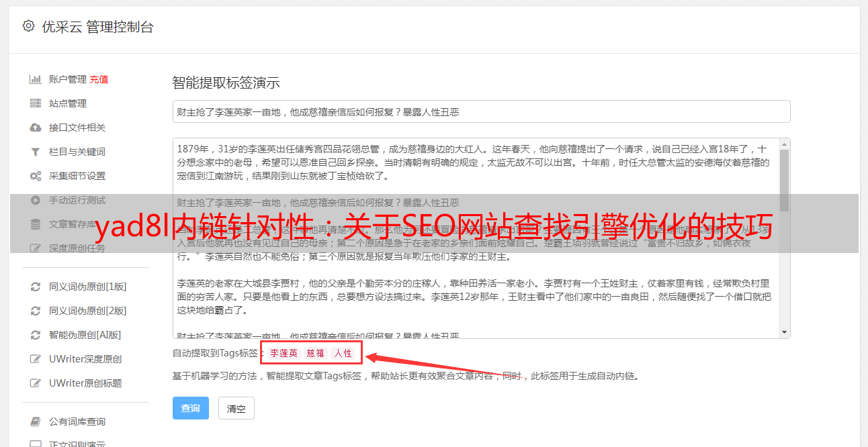Click the refresh icon next to 智能伪原创[AI版]
This screenshot has width=868, height=447.
[x=36, y=335]
